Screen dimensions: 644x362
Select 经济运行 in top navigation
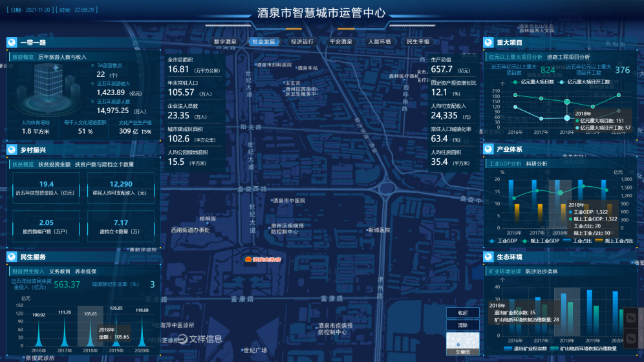(302, 41)
